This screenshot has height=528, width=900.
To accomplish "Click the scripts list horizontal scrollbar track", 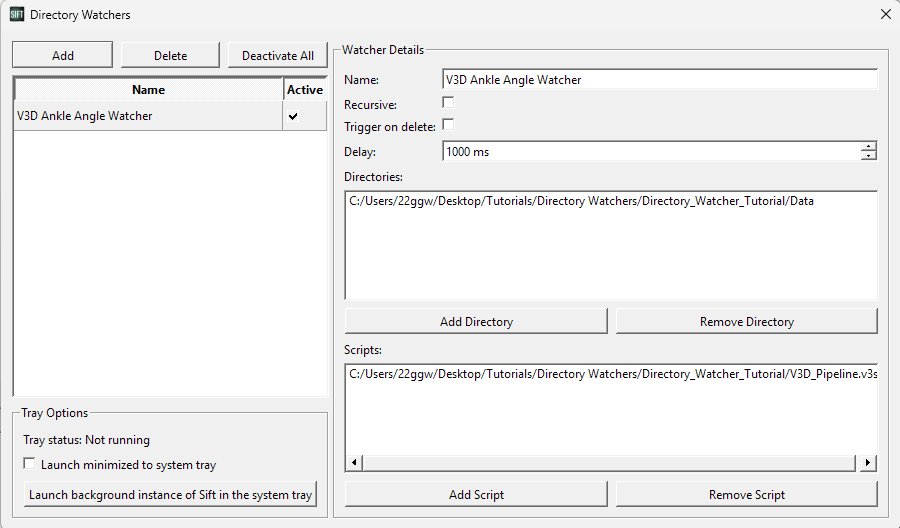I will (x=609, y=463).
